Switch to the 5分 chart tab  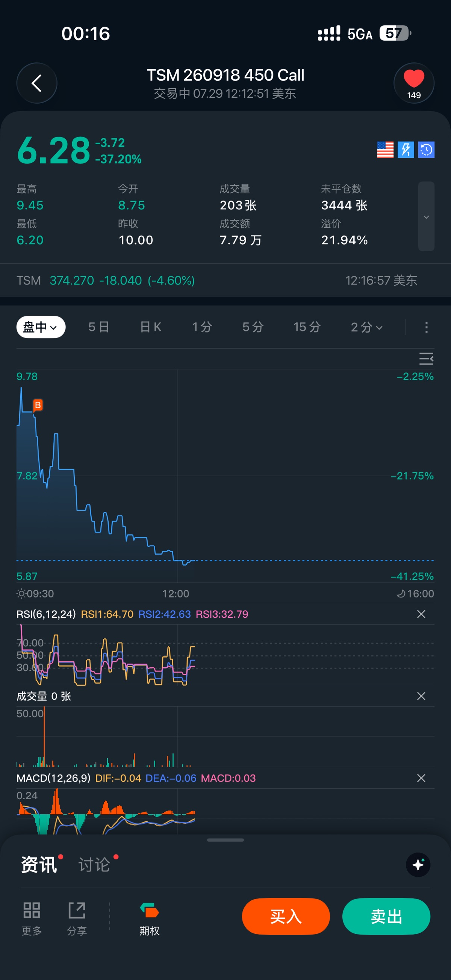click(253, 327)
